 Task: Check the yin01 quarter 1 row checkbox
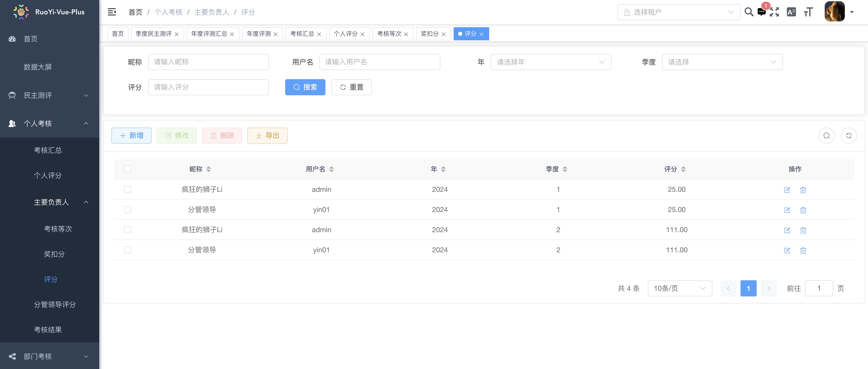point(128,209)
